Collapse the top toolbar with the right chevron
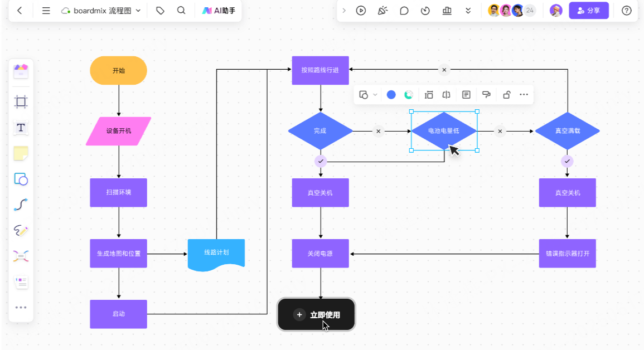644x350 pixels. [344, 11]
